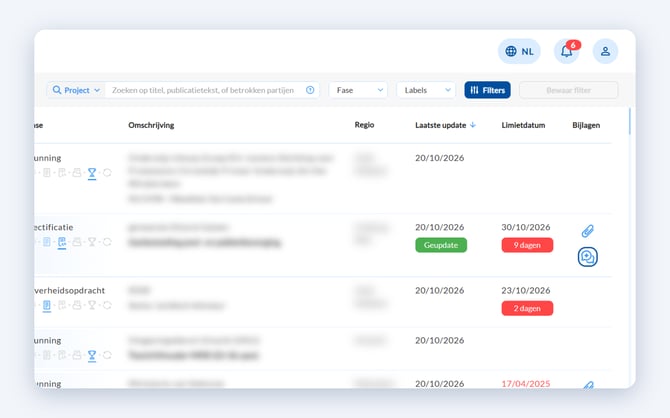Screen dimensions: 670x418
Task: Click the vertical scrollbar at the table's right edge
Action: click(x=629, y=122)
